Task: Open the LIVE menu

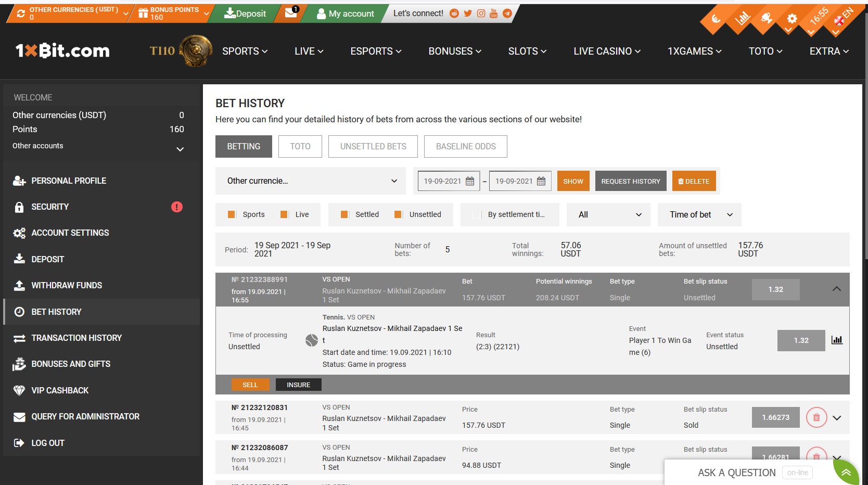Action: point(309,51)
